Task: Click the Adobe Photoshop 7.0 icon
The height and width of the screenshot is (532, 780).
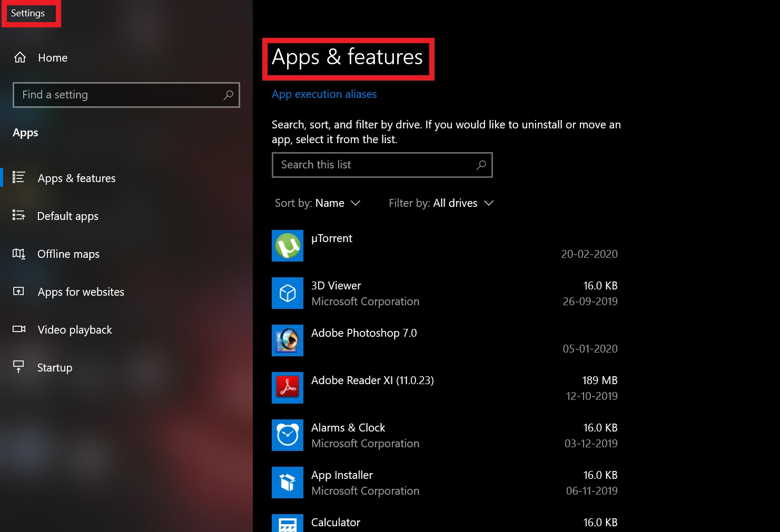Action: (288, 340)
